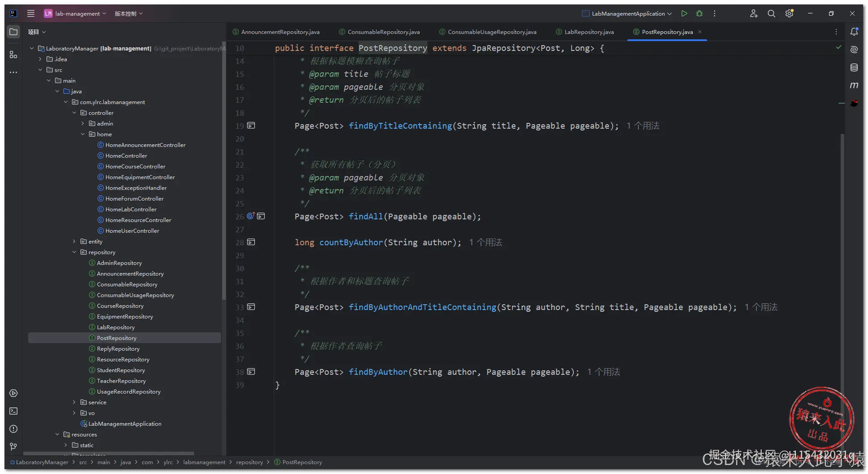Open the Database tool window

(854, 67)
